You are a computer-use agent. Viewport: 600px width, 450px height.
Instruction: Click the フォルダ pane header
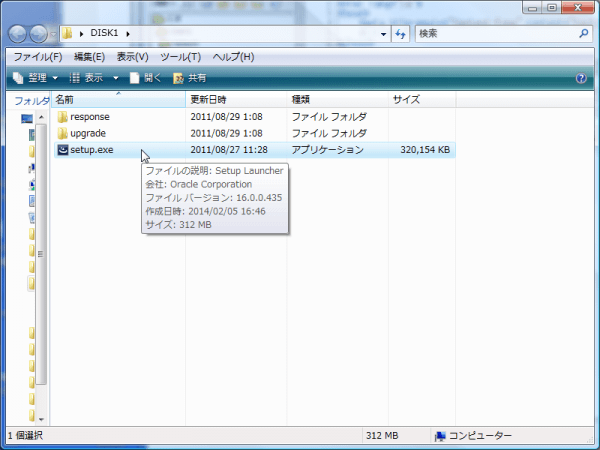click(31, 101)
